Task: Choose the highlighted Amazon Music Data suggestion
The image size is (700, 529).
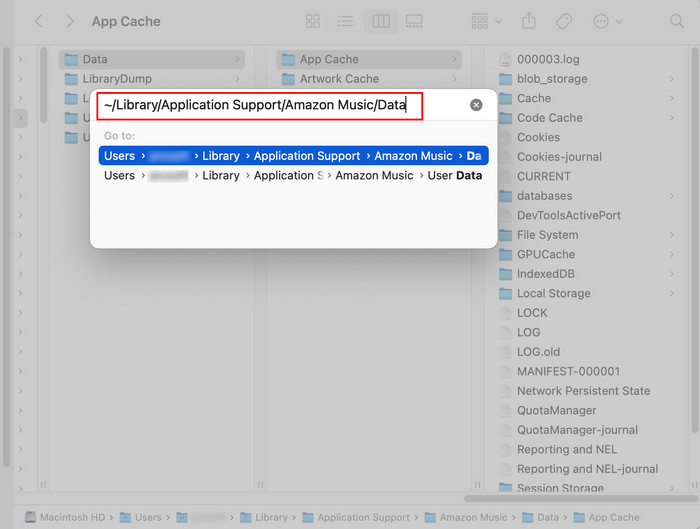Action: click(293, 156)
